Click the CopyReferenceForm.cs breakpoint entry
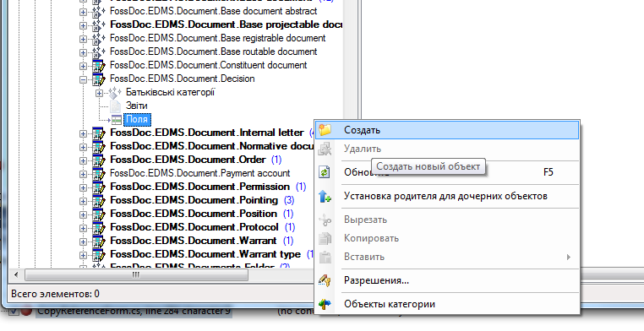The image size is (644, 331). click(134, 312)
